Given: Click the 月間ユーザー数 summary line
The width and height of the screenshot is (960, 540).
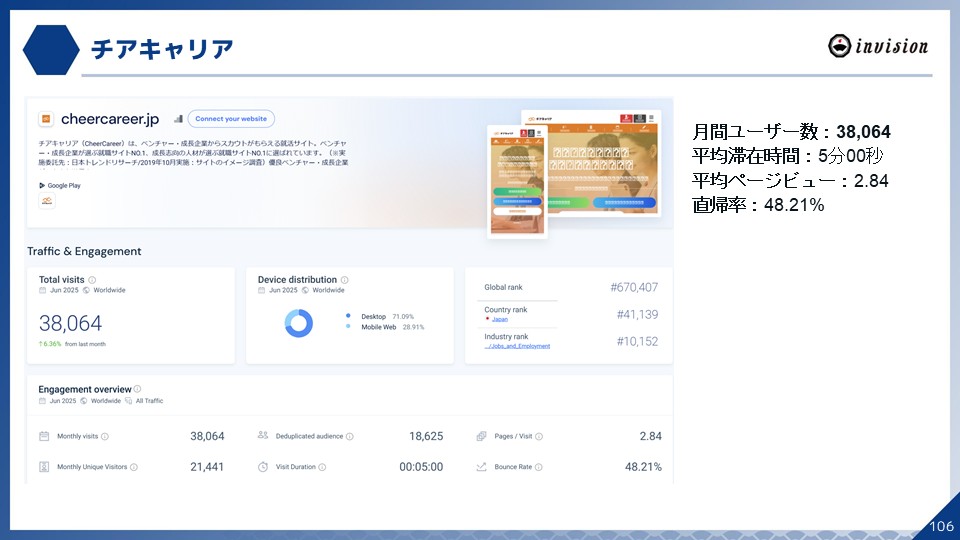Looking at the screenshot, I should coord(791,132).
